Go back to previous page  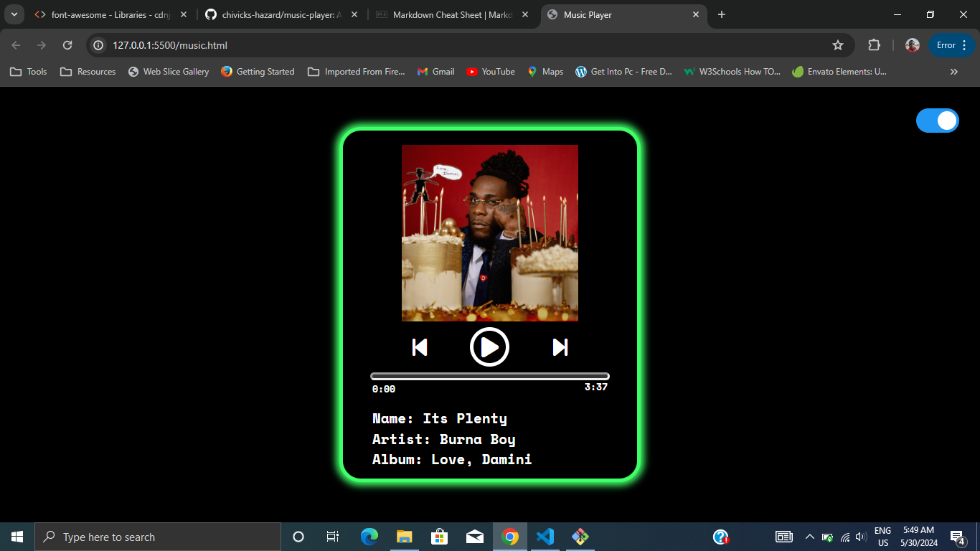17,45
